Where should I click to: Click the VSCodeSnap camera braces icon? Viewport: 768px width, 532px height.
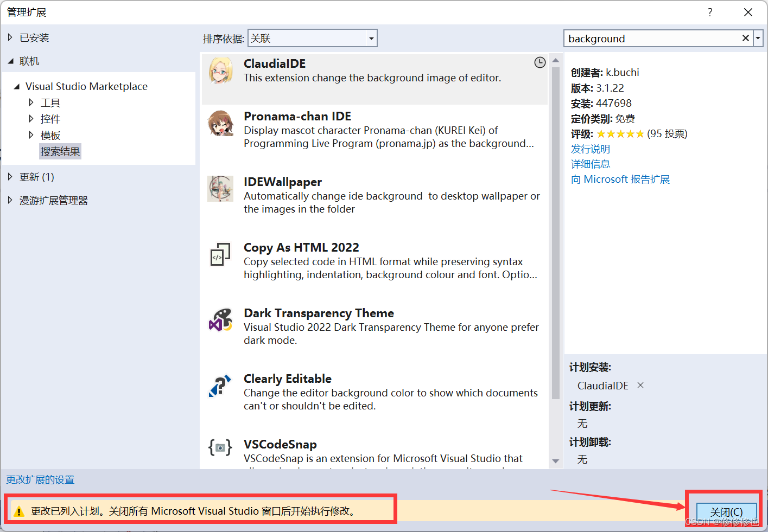click(220, 447)
